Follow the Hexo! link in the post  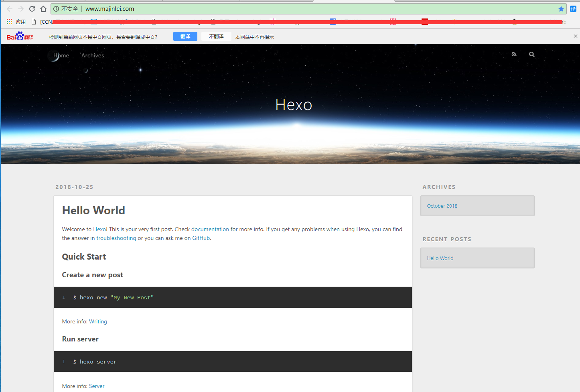click(x=100, y=229)
